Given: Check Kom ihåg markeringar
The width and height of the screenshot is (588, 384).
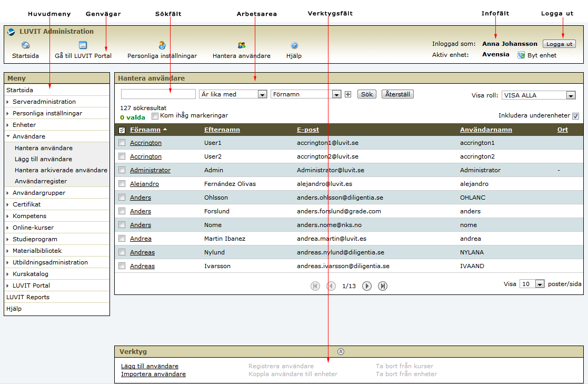Looking at the screenshot, I should point(155,116).
